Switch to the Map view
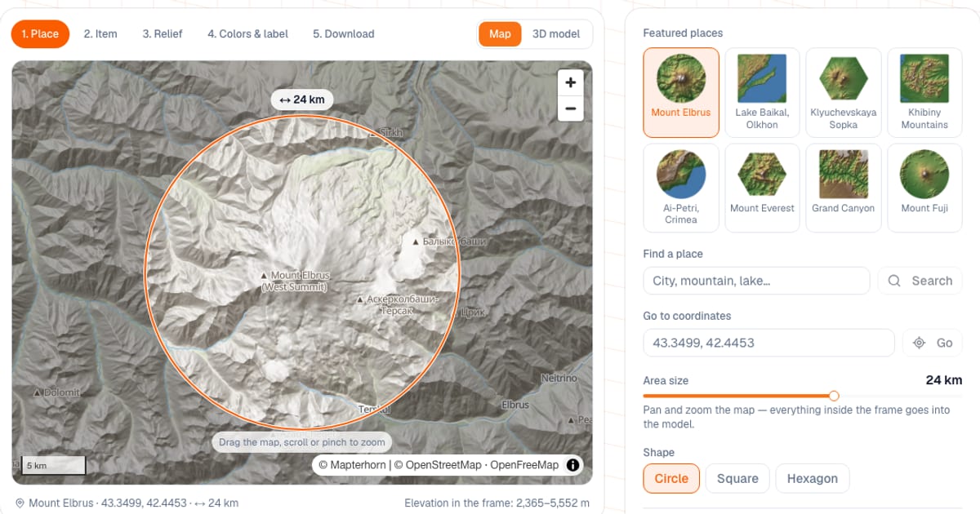The image size is (980, 514). point(500,33)
